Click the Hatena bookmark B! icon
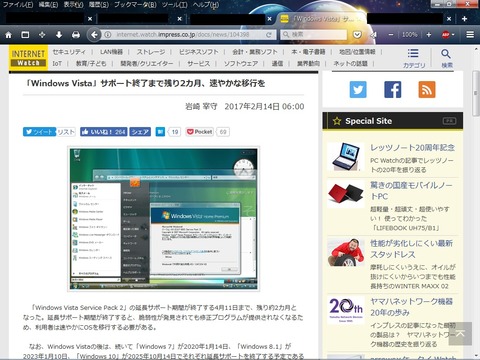This screenshot has width=480, height=360. point(160,132)
